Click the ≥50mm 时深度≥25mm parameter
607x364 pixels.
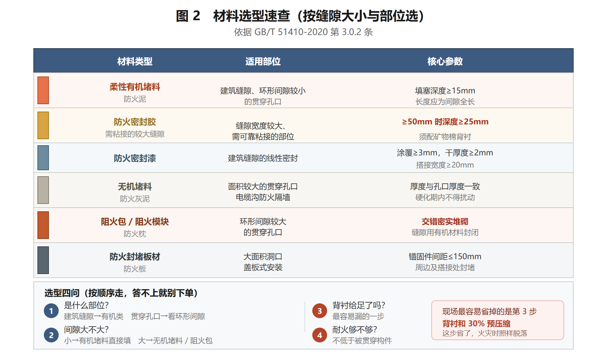pyautogui.click(x=445, y=122)
